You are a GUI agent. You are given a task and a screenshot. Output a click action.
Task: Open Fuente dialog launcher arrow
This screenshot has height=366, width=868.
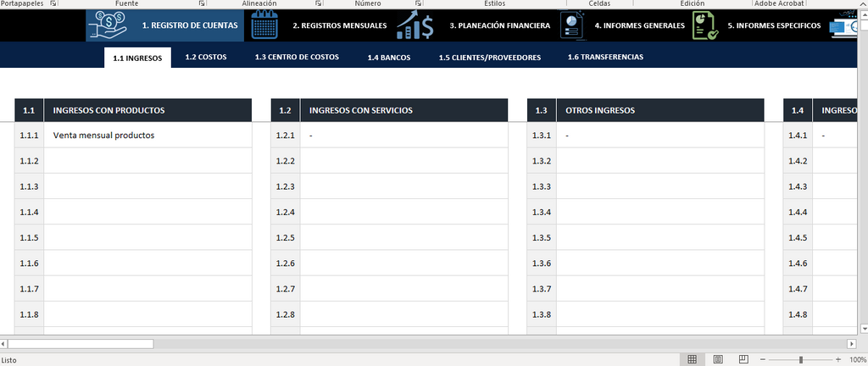click(203, 3)
